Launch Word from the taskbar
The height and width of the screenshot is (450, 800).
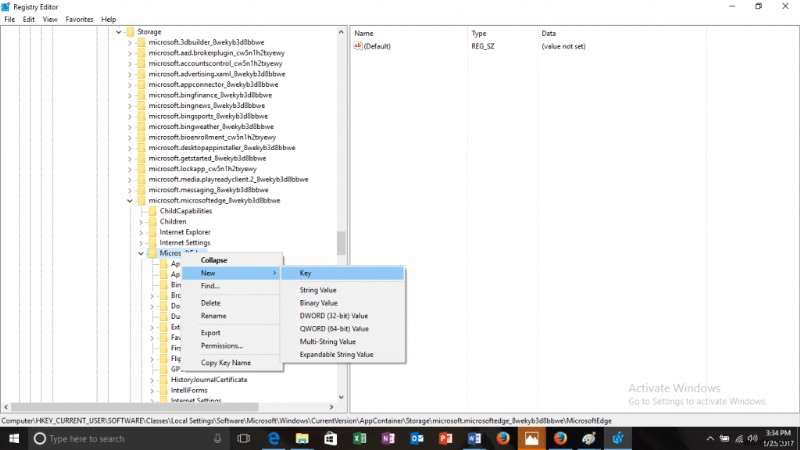(x=474, y=438)
